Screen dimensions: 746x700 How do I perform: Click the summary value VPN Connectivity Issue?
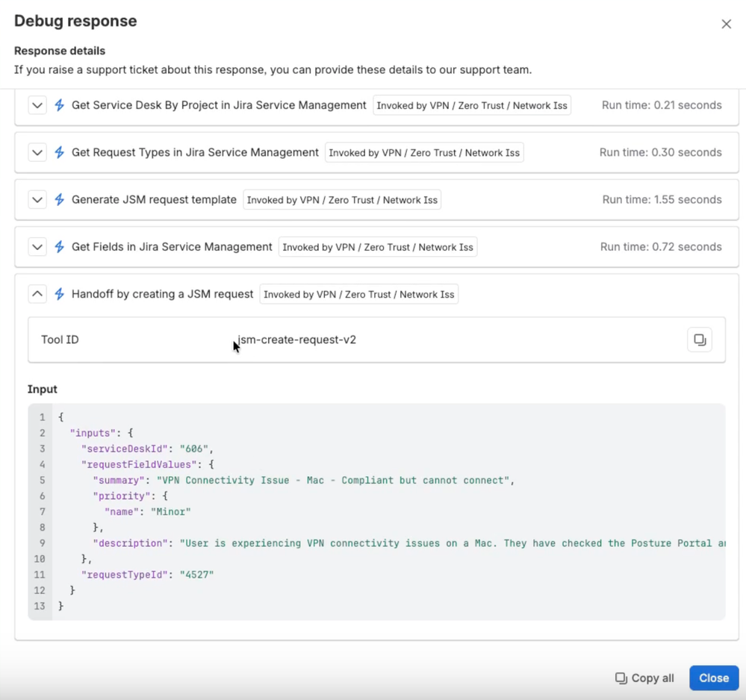click(x=333, y=480)
